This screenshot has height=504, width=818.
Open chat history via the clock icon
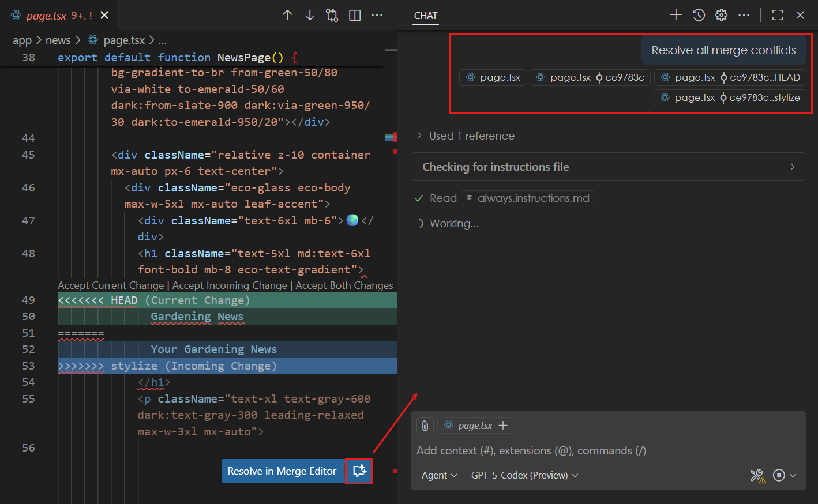(x=698, y=15)
